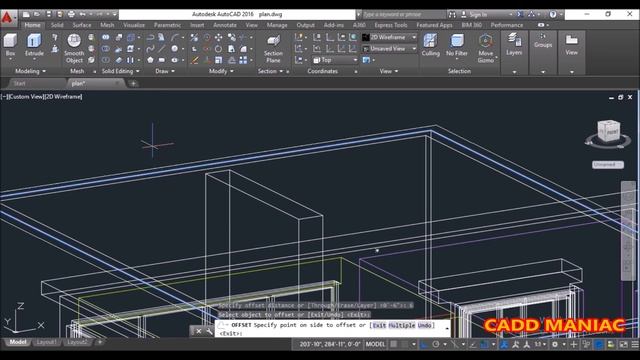The image size is (640, 360).
Task: Select the Move tool in Modify panel
Action: [218, 38]
